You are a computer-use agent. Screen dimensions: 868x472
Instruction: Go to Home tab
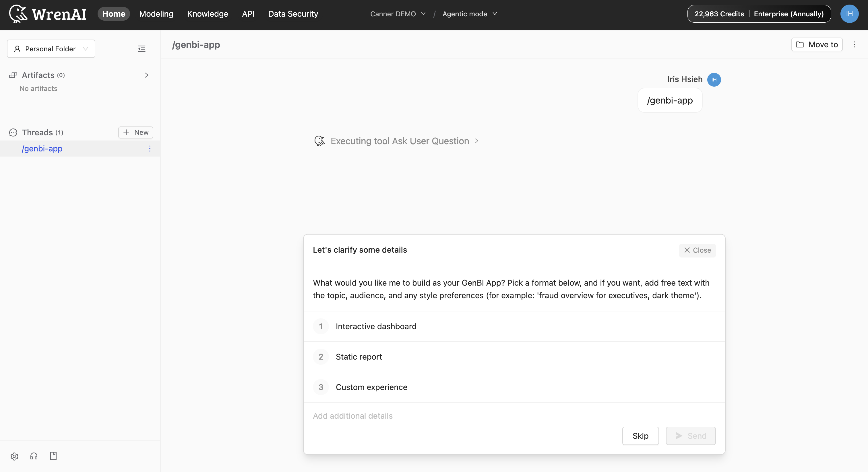[114, 14]
